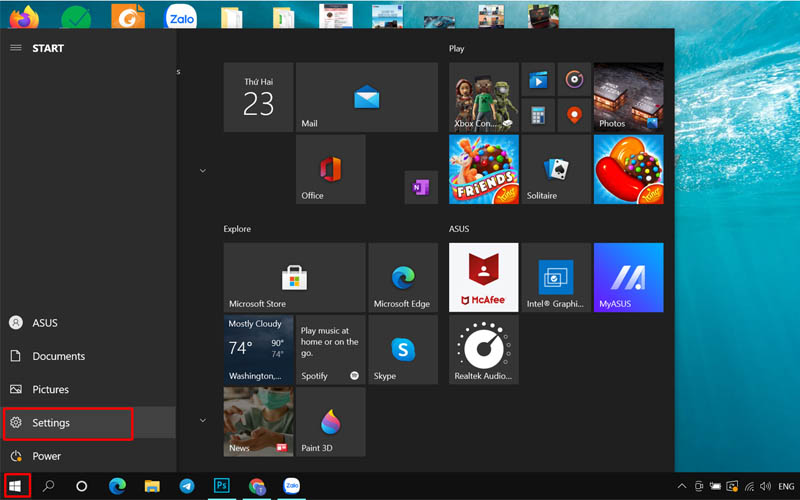Expand the hamburger menu beside START
Image resolution: width=800 pixels, height=500 pixels.
click(15, 48)
